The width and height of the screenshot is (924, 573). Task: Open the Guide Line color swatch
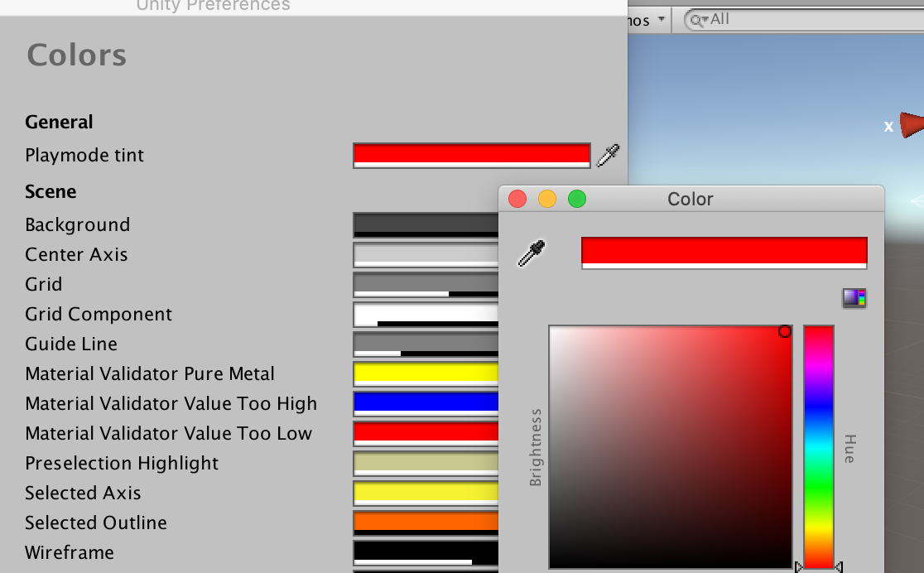426,344
